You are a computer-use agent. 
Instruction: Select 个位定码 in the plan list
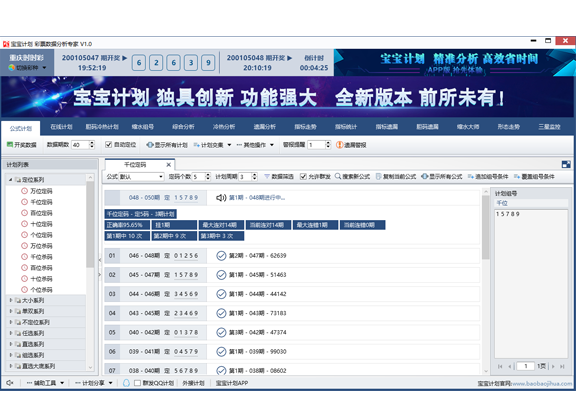pos(41,235)
